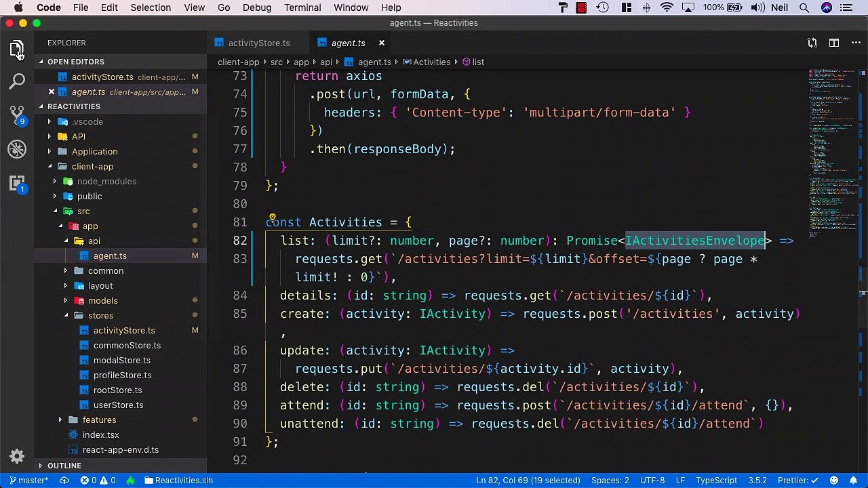Open errors and warnings problems indicator
The width and height of the screenshot is (868, 488).
point(98,480)
